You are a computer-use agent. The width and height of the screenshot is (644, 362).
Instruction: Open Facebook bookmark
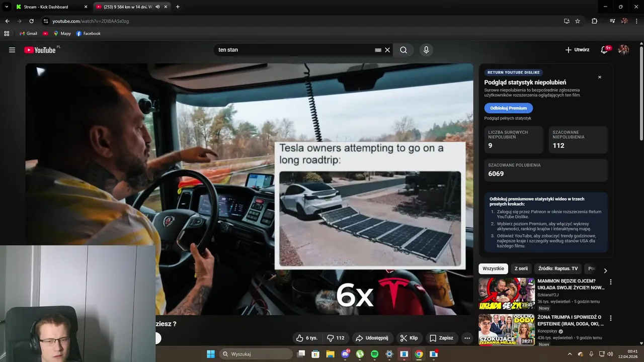click(x=88, y=34)
